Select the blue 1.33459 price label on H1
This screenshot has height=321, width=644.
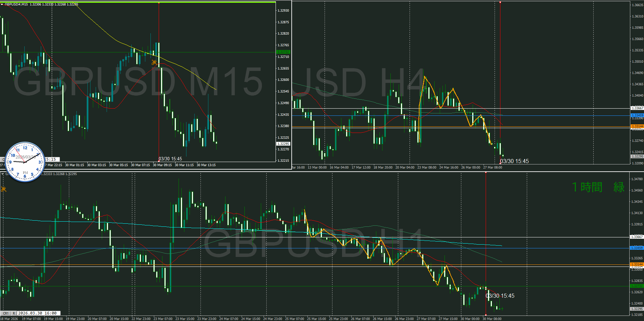click(637, 248)
